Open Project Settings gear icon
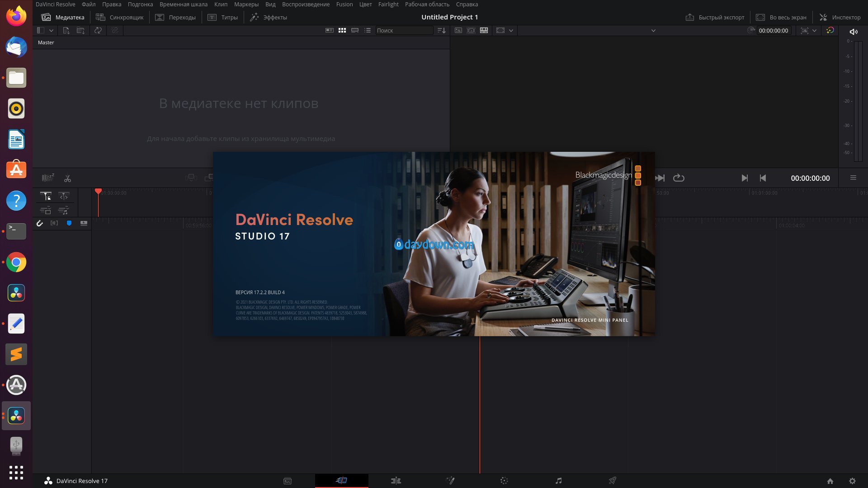The height and width of the screenshot is (488, 868). pos(852,481)
